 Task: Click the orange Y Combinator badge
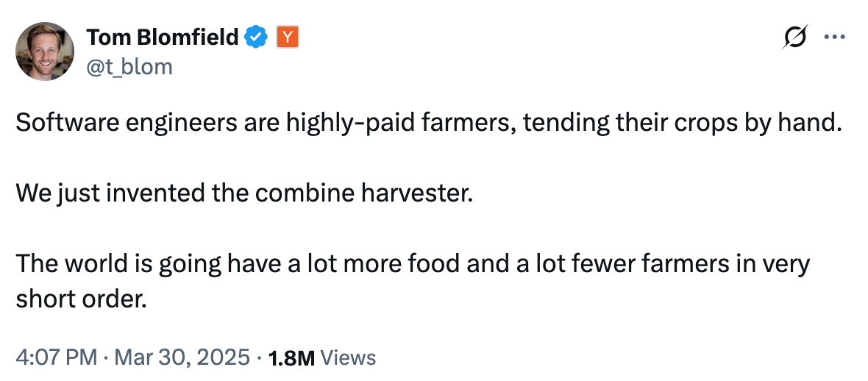point(288,37)
